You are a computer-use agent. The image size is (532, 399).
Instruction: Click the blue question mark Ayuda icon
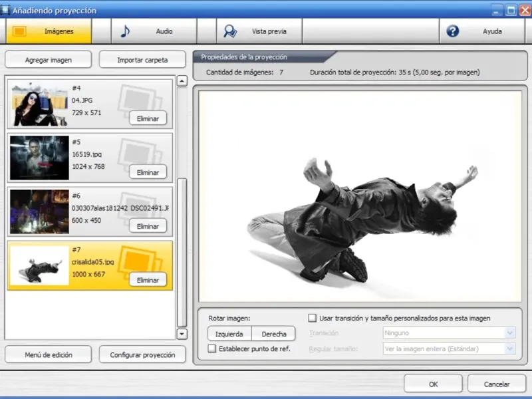(x=453, y=31)
